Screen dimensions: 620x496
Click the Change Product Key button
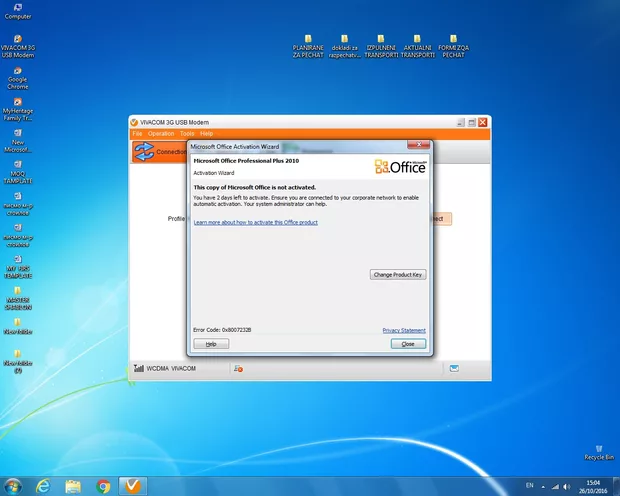pyautogui.click(x=398, y=274)
